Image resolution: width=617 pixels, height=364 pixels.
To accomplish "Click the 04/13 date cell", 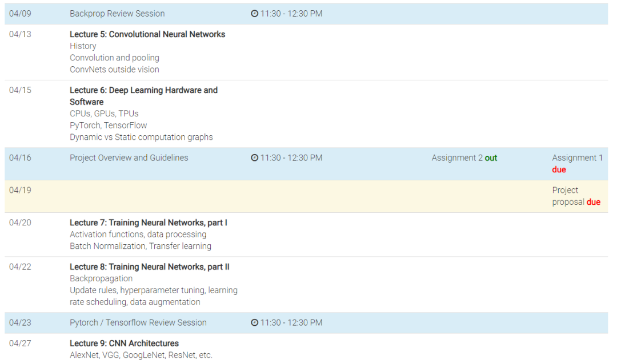I will [x=20, y=35].
